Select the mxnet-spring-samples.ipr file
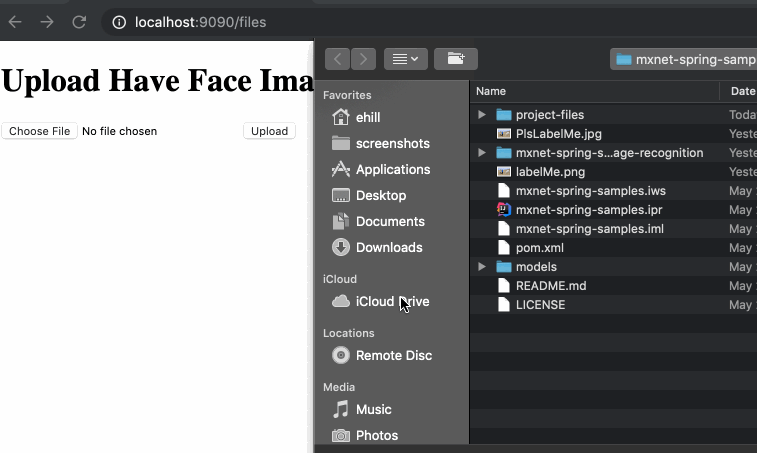 coord(614,210)
